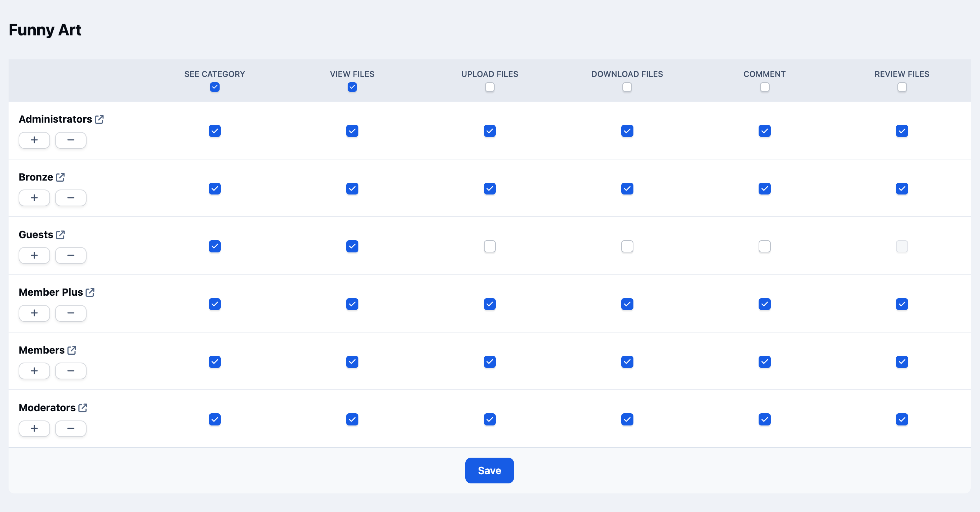980x512 pixels.
Task: Click the plus button for Bronze
Action: pos(34,198)
